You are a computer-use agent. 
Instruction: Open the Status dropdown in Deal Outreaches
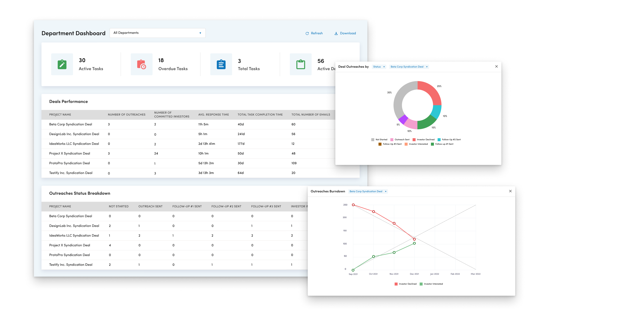tap(379, 67)
